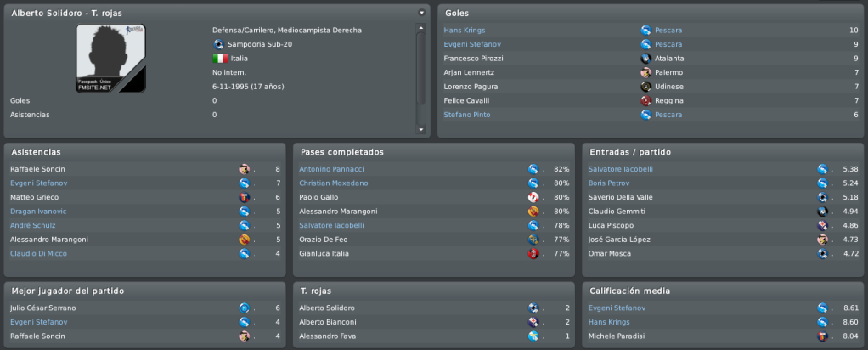
Task: Click club badge beside Michele Paradisi
Action: [823, 336]
